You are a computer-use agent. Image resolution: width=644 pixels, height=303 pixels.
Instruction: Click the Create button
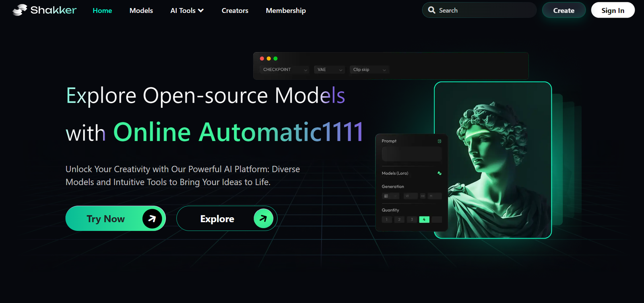(564, 10)
